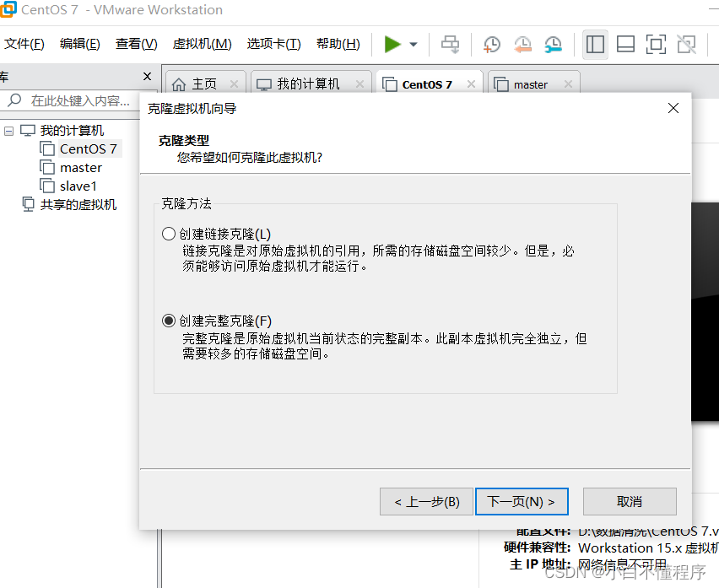
Task: Open the 编辑(E) menu
Action: (x=80, y=44)
